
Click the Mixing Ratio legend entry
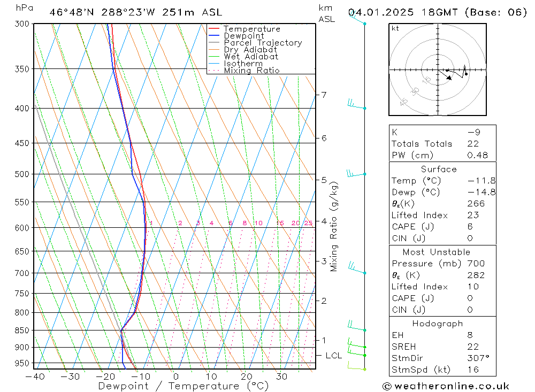(x=244, y=70)
